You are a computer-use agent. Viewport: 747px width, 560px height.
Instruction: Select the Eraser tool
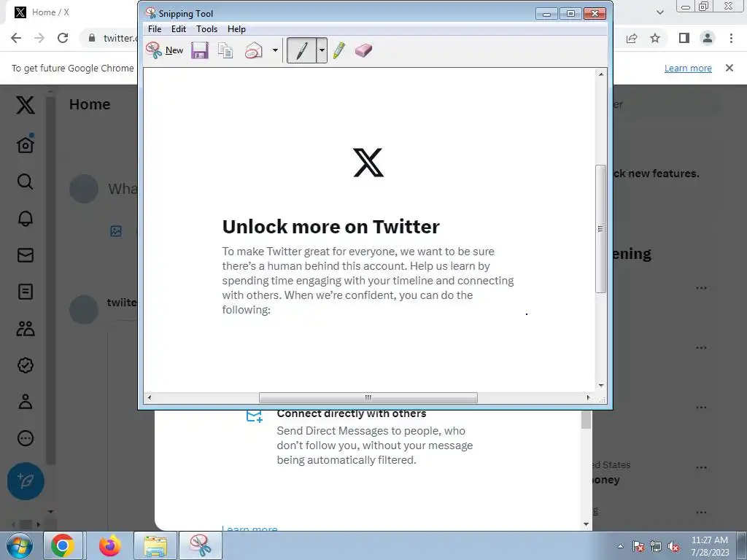coord(363,50)
